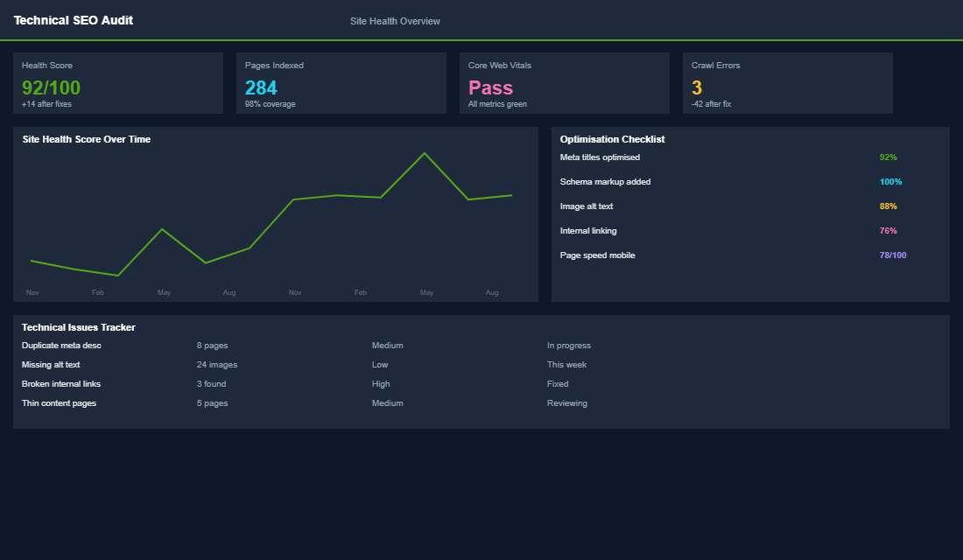The height and width of the screenshot is (560, 963).
Task: Click the Meta titles optimised 92% value
Action: click(889, 157)
